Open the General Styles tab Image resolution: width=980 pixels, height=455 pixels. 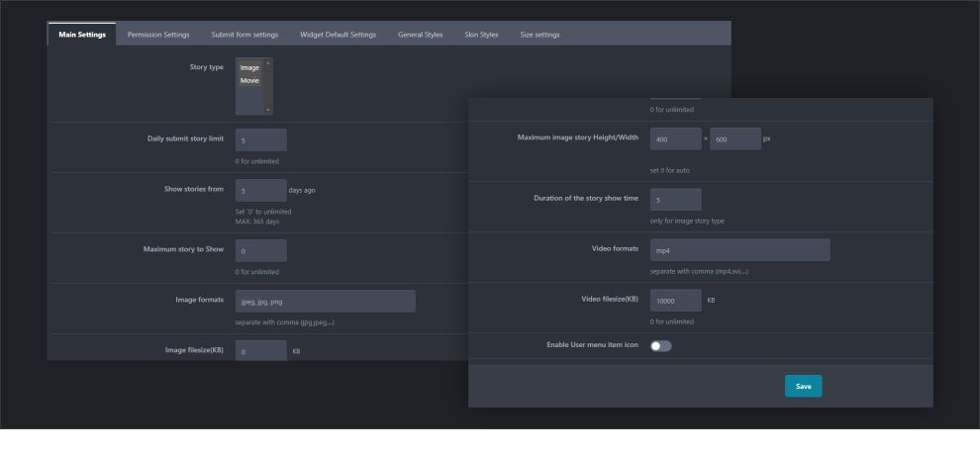point(420,35)
